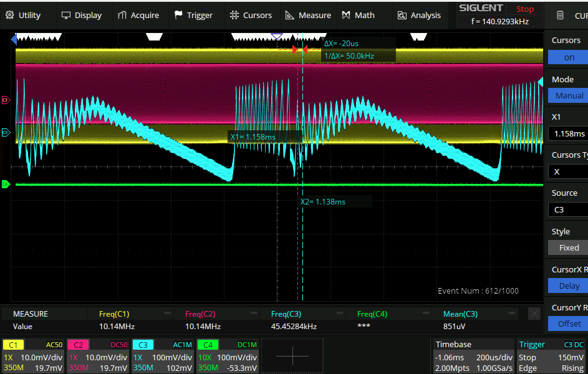Screen dimensions: 588x374
Task: Open the Cursors Type X dropdown
Action: tap(568, 171)
